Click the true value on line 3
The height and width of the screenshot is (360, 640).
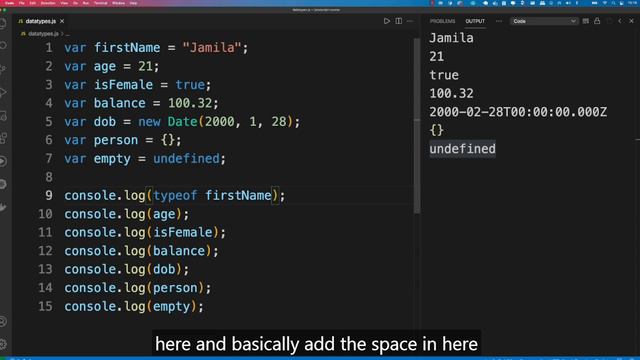(x=190, y=84)
